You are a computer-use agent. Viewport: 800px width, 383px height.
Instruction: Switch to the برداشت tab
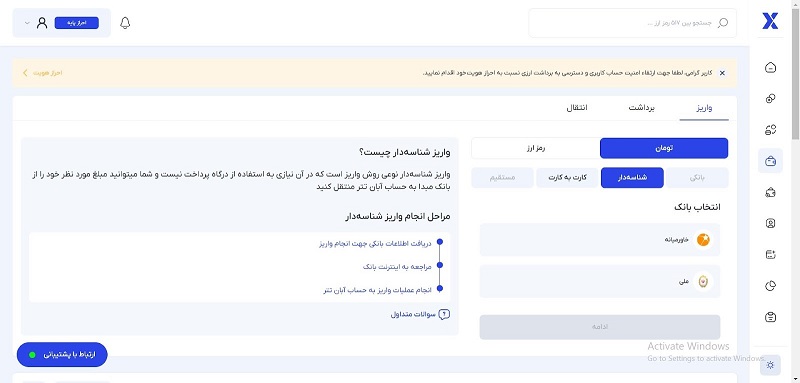pos(641,108)
